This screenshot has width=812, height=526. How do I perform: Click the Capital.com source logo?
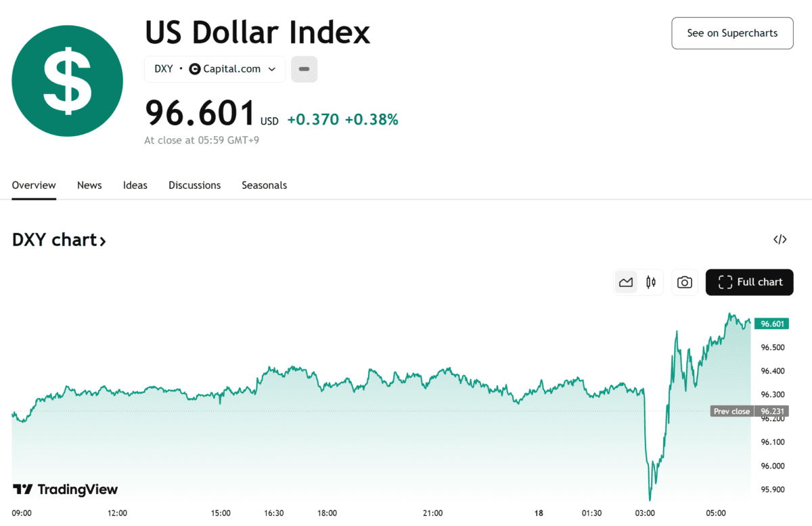pyautogui.click(x=195, y=69)
